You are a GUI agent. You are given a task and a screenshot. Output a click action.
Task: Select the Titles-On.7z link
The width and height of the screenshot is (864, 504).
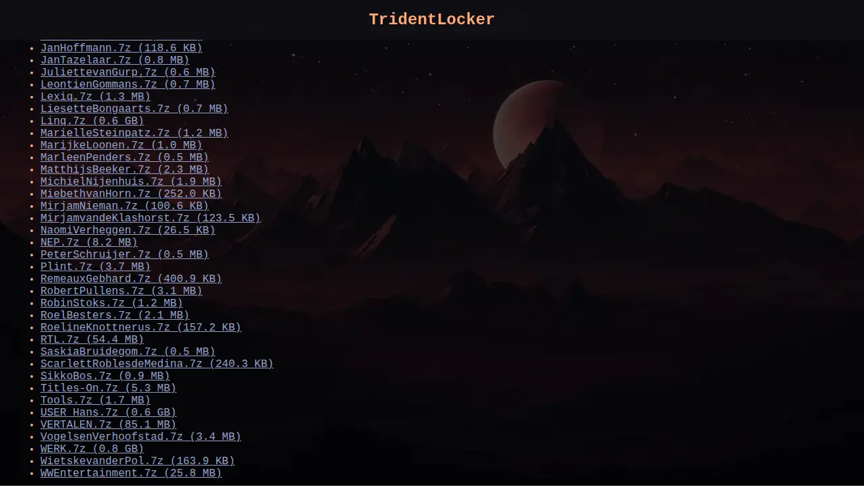tap(108, 389)
